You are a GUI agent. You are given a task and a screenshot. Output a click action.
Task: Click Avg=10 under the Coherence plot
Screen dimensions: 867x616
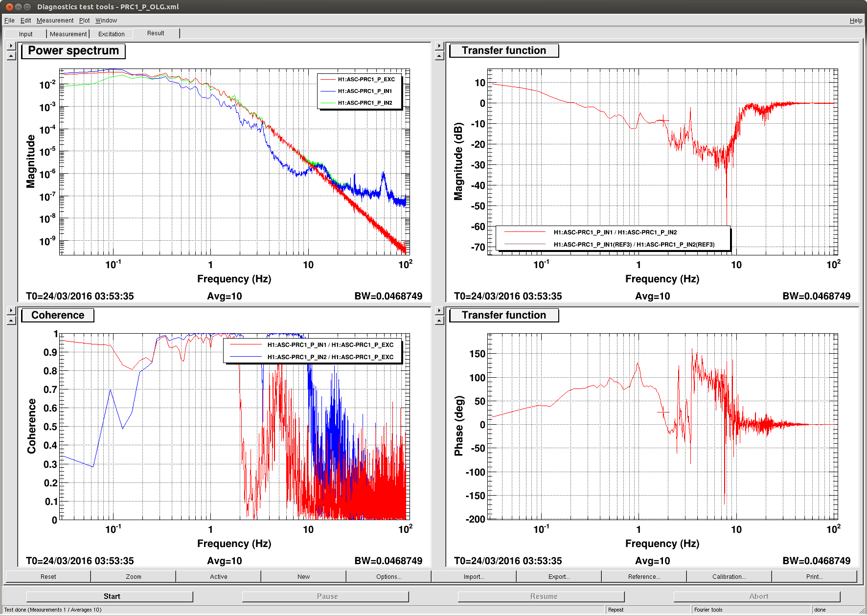pos(225,561)
